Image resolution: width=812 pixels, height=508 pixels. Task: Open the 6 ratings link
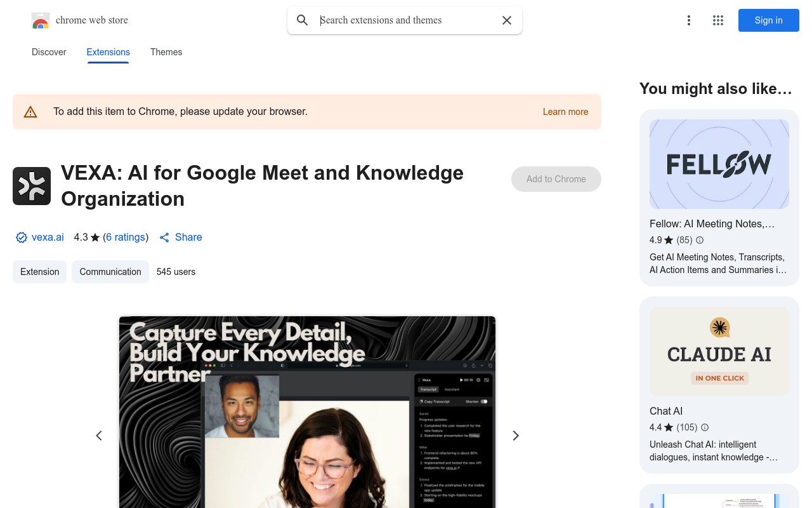point(126,237)
